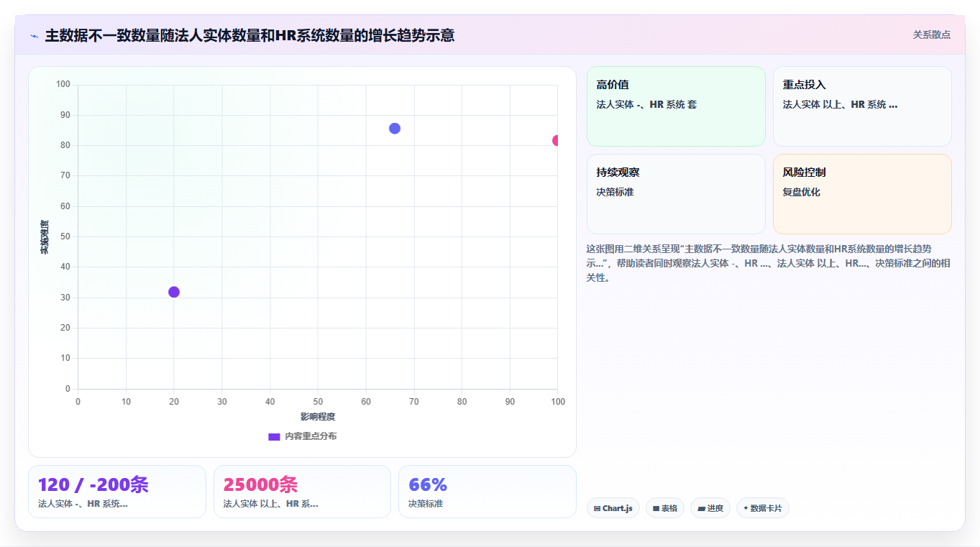The height and width of the screenshot is (547, 980).
Task: Click the icon in Chart.js chip
Action: coord(597,508)
